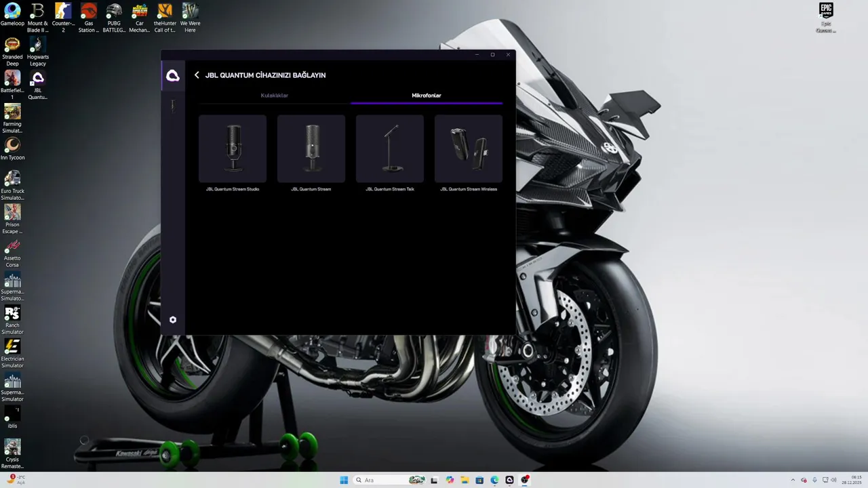Select the Inn Tycoon desktop icon
This screenshot has height=488, width=868.
[x=12, y=149]
